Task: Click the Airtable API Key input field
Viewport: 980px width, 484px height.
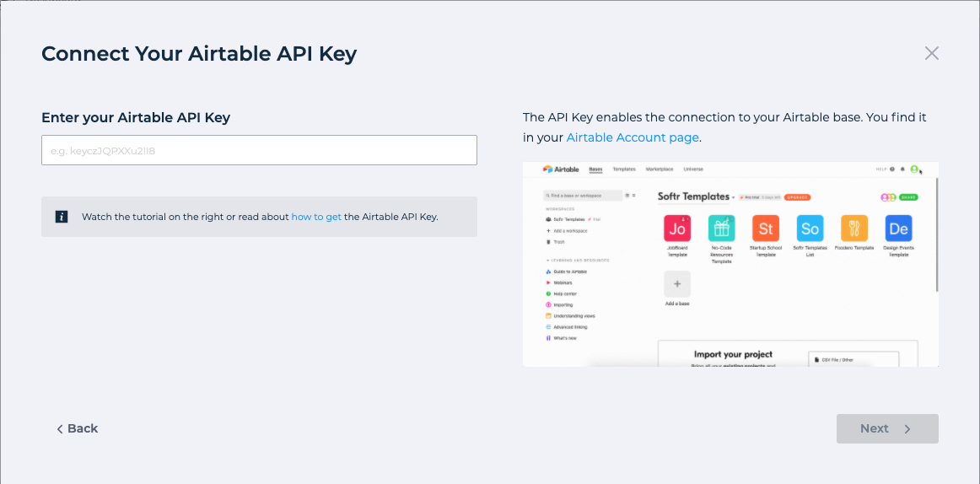Action: pos(259,150)
